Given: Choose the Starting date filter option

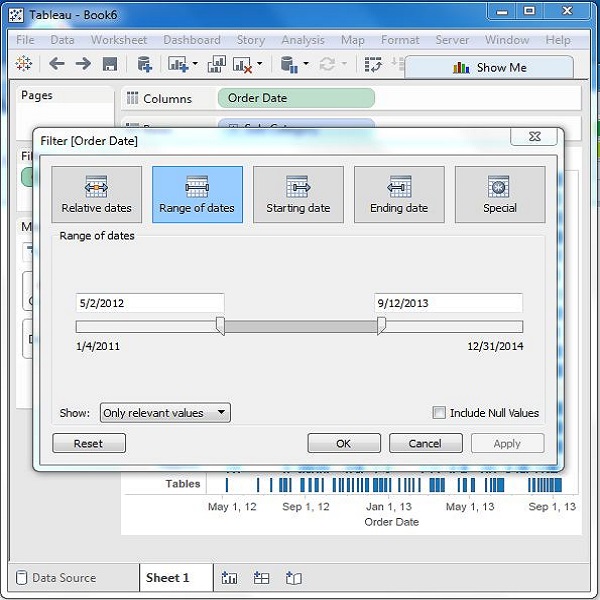Looking at the screenshot, I should [298, 194].
